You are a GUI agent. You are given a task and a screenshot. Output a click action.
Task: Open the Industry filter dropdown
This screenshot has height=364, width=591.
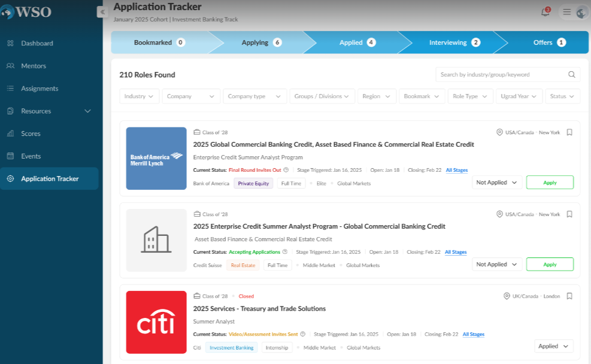click(x=140, y=96)
